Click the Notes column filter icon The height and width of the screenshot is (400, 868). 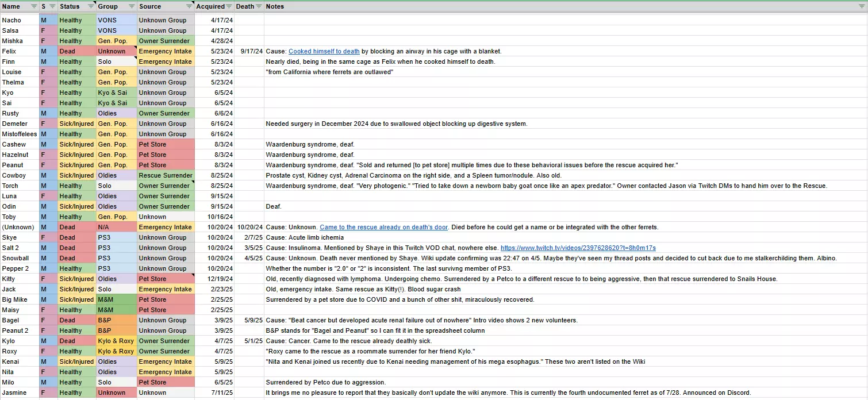pyautogui.click(x=861, y=6)
